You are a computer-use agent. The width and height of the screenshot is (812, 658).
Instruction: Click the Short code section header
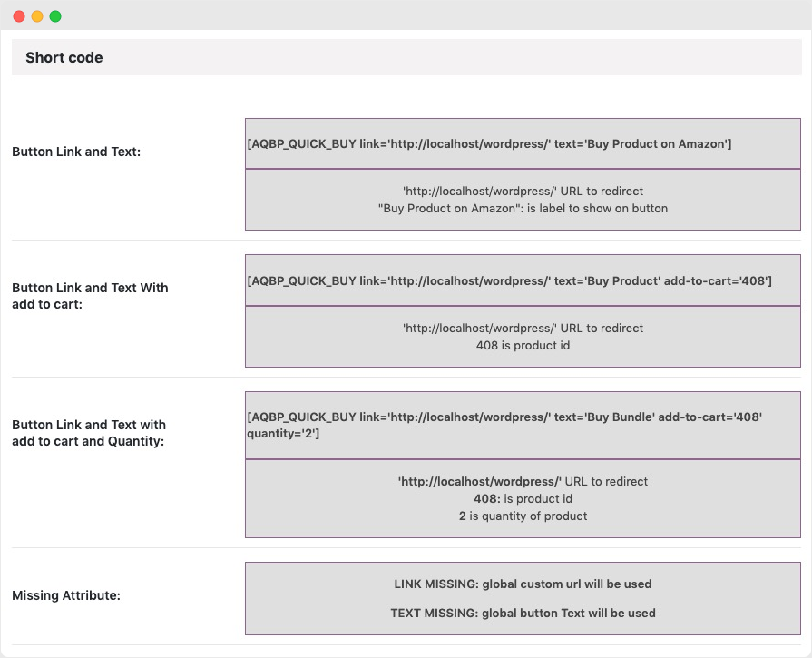pos(64,57)
